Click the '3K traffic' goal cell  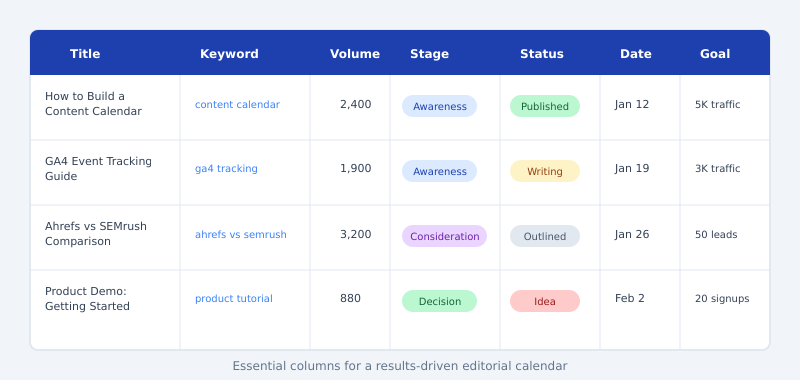coord(717,169)
